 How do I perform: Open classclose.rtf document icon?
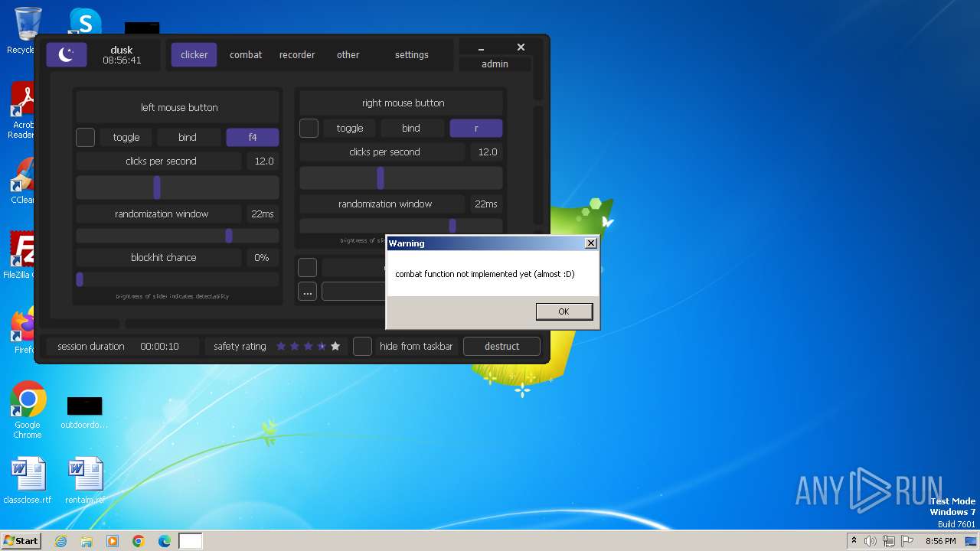[28, 481]
